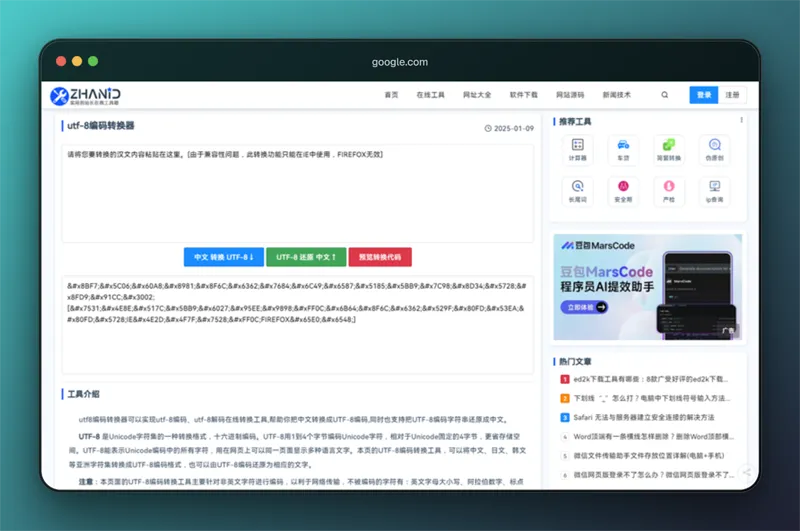Open the ip查询 lookup tool
This screenshot has height=531, width=800.
[x=714, y=191]
